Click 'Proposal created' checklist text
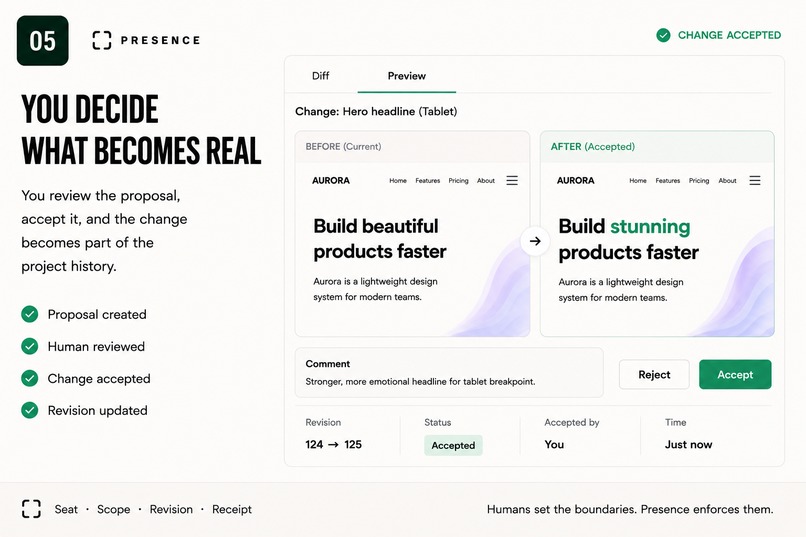806x537 pixels. tap(97, 314)
